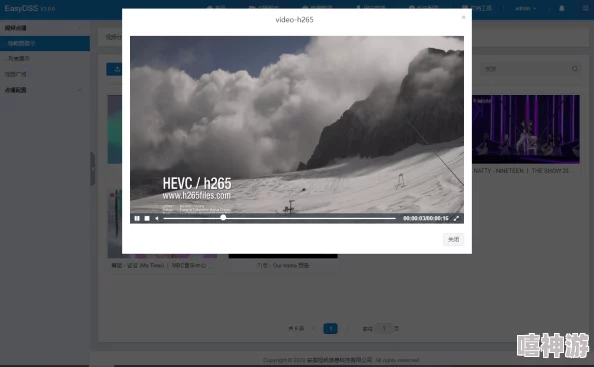Viewport: 594px width, 367px height.
Task: Go to pagination page 1
Action: tap(330, 328)
